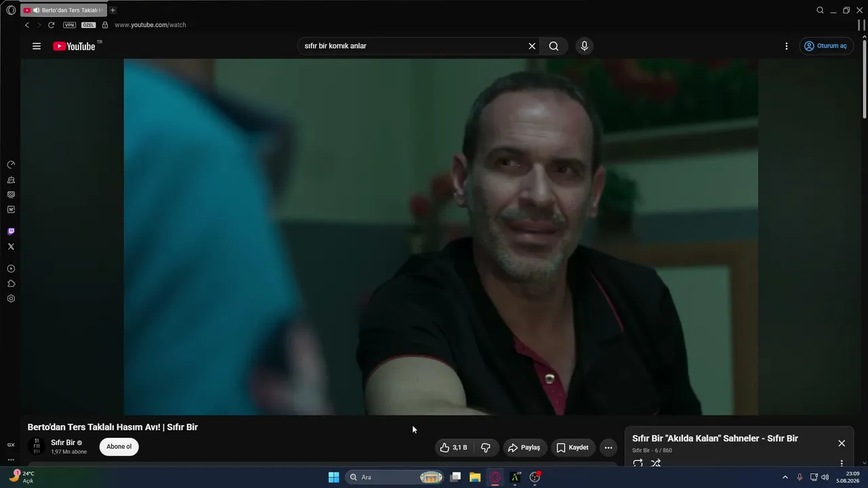Open playlist panel three-dot options menu
This screenshot has width=868, height=488.
coord(842,464)
